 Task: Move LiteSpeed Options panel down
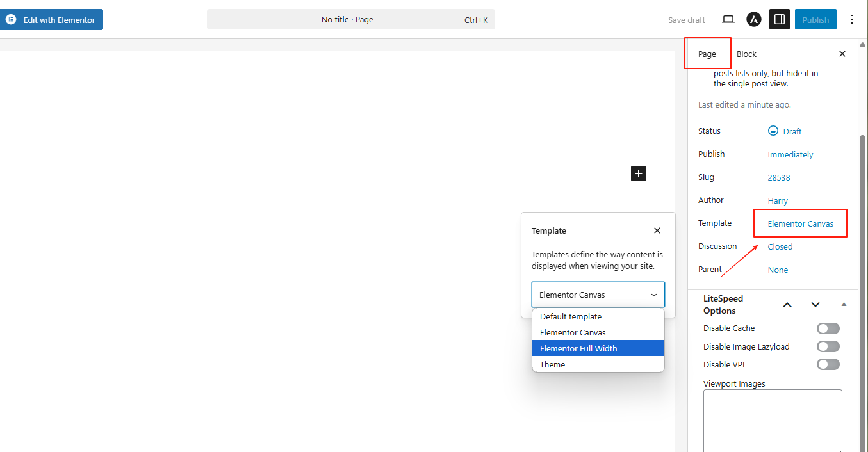(x=815, y=305)
